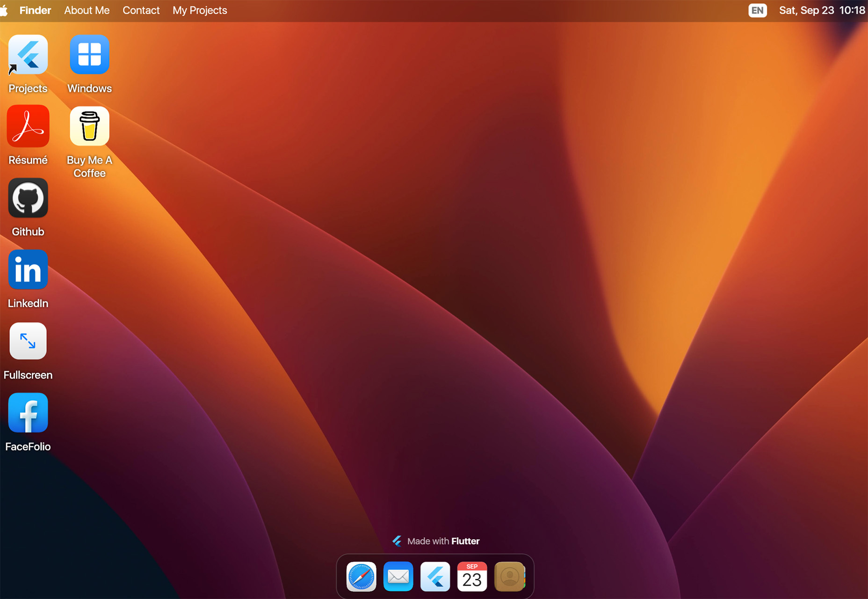Open the Apple menu
Image resolution: width=868 pixels, height=599 pixels.
(4, 10)
